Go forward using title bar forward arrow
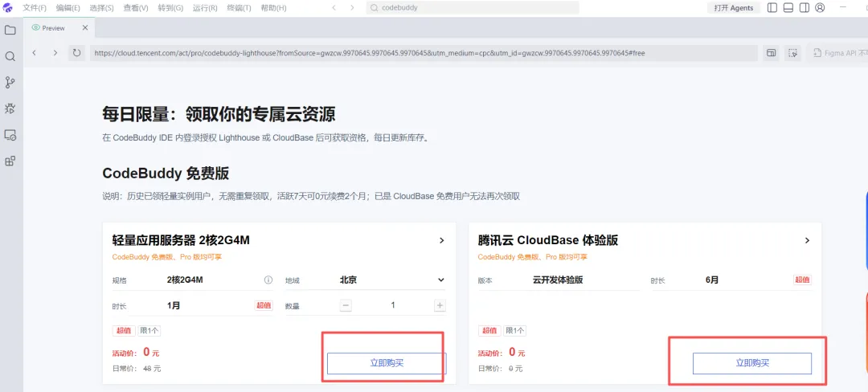 click(x=352, y=8)
